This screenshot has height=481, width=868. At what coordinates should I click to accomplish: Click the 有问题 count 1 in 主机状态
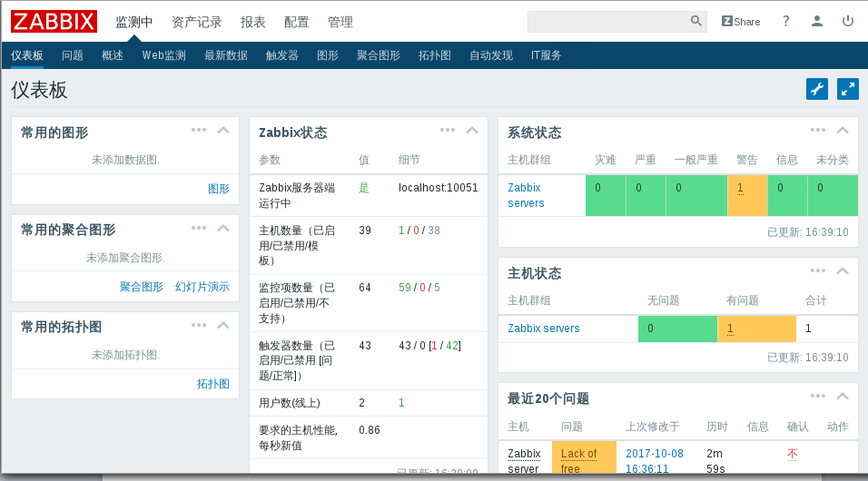point(730,329)
